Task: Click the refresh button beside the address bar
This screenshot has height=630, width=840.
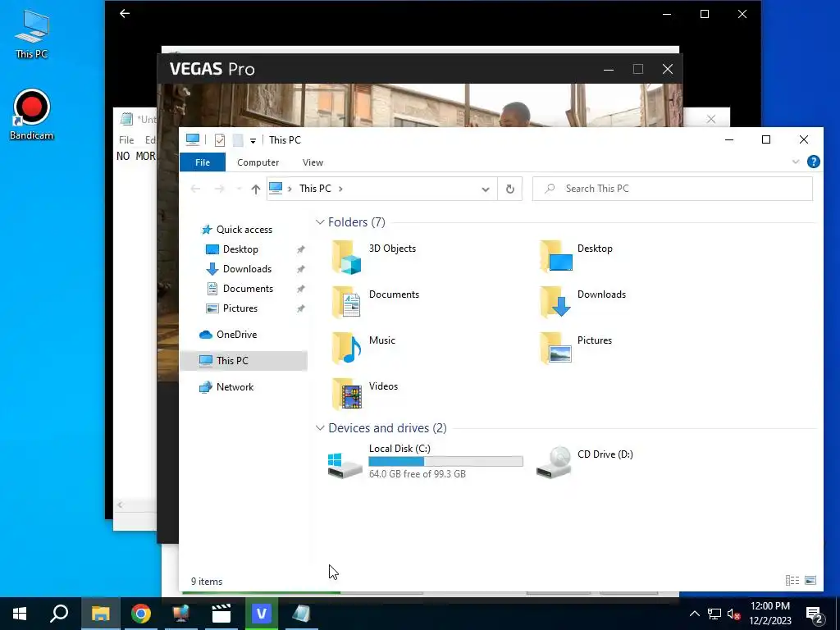Action: click(x=510, y=189)
